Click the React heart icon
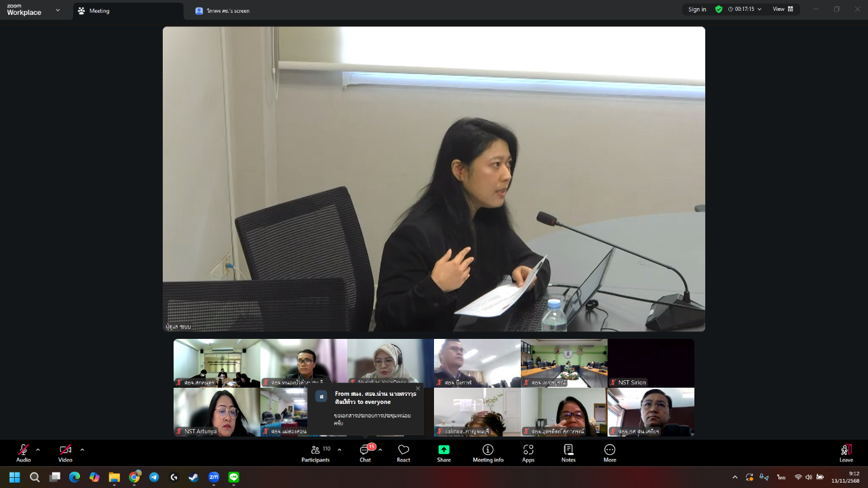The height and width of the screenshot is (488, 868). pyautogui.click(x=403, y=453)
